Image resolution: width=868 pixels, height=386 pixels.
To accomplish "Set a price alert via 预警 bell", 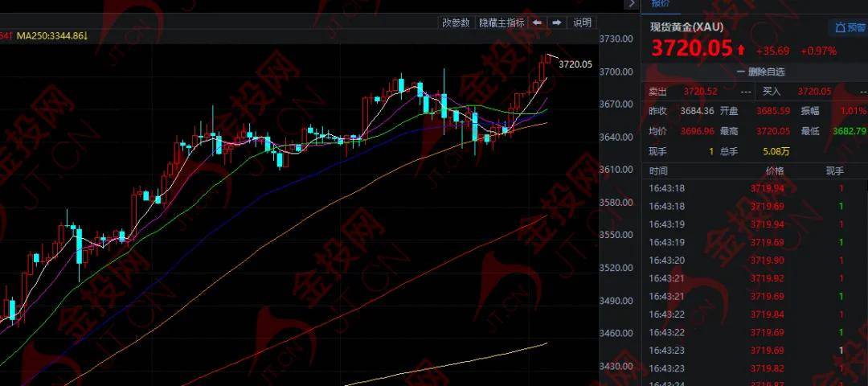I will point(850,27).
